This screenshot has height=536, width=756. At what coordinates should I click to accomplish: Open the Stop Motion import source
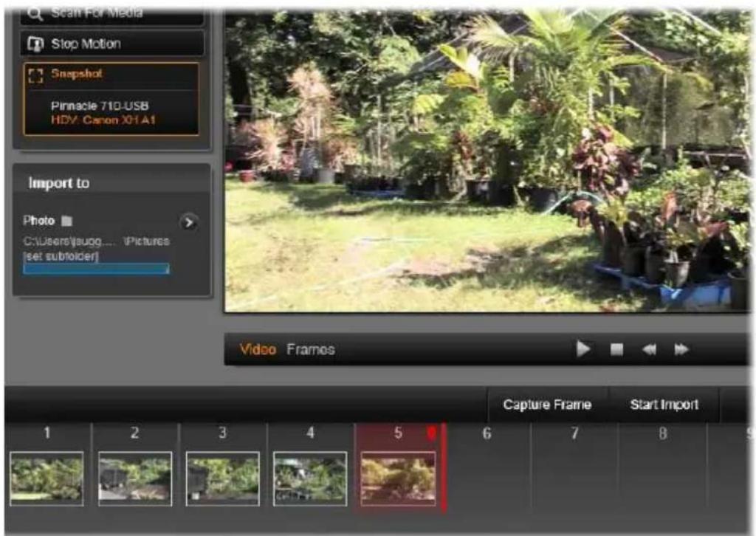pos(112,44)
